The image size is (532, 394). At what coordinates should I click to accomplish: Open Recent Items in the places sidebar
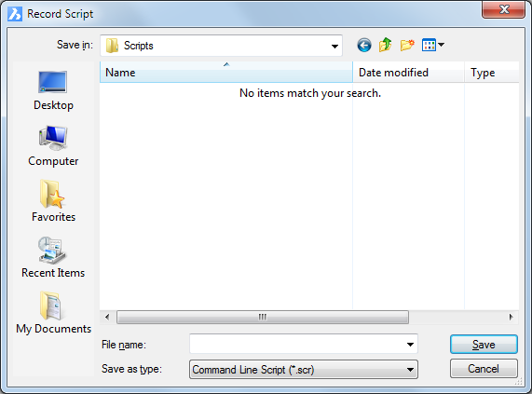click(x=53, y=258)
